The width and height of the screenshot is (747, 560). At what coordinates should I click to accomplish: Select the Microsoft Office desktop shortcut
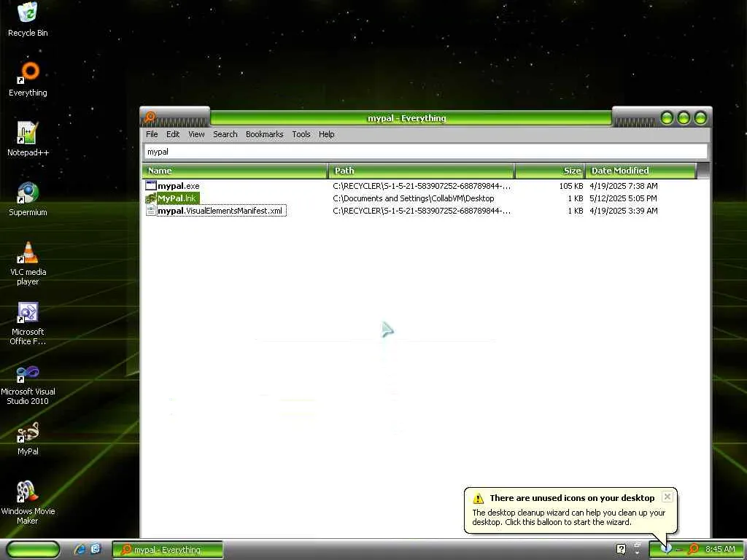[28, 323]
